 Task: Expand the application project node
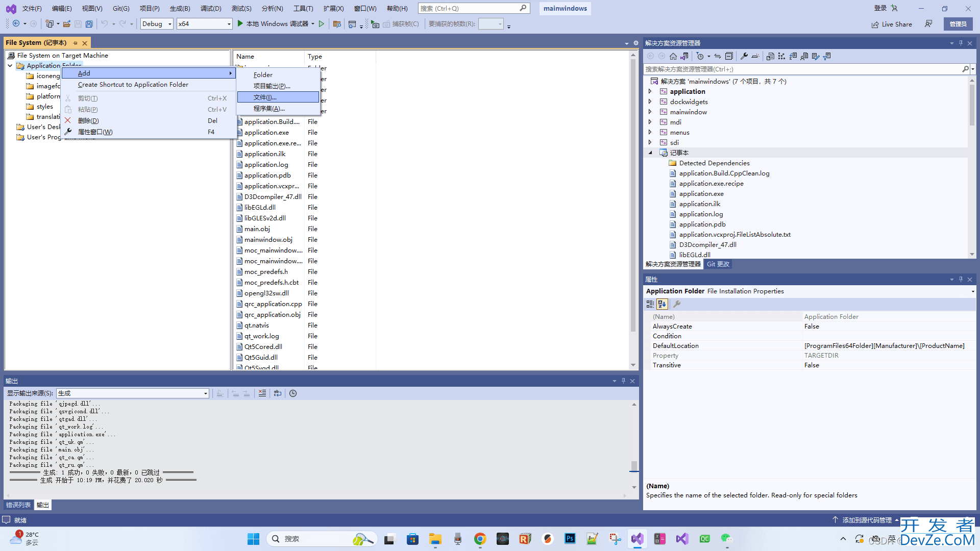coord(650,91)
